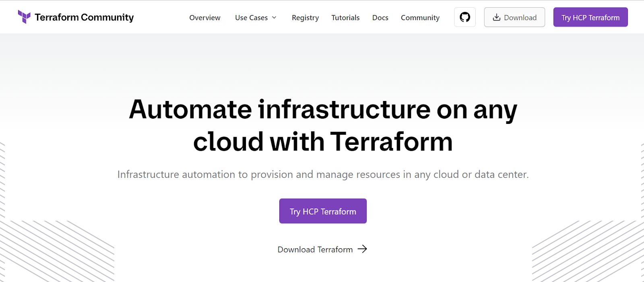Viewport: 644px width, 282px height.
Task: Go to Registry in the navigation
Action: coord(305,18)
